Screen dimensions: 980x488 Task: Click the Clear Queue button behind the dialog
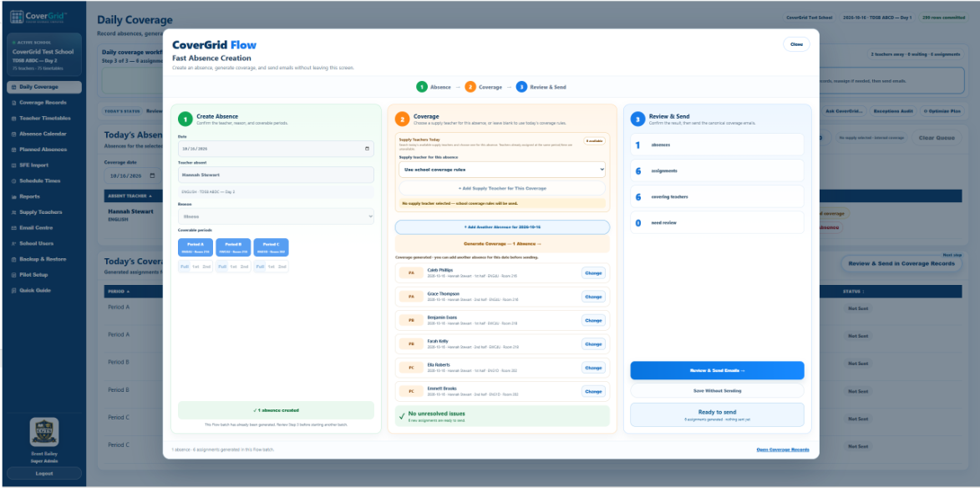tap(937, 138)
